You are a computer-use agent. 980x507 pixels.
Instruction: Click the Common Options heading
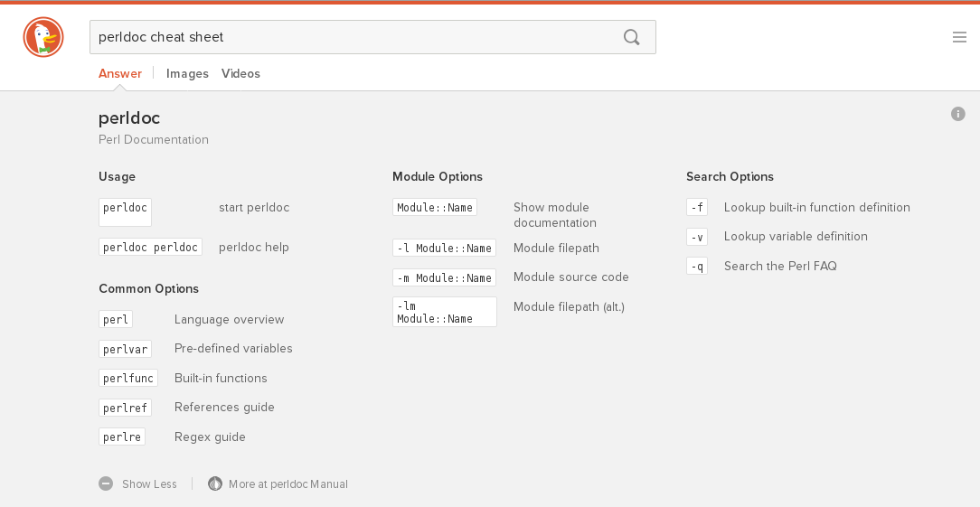(149, 288)
